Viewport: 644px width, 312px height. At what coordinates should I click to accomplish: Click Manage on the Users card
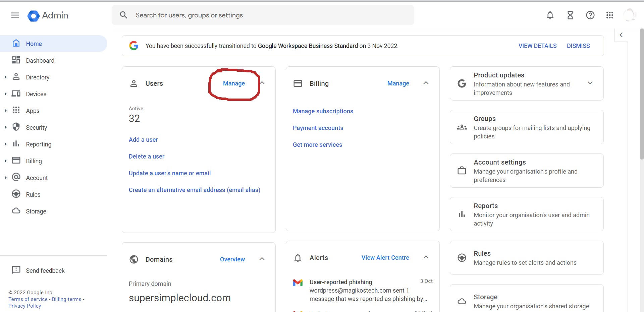(234, 83)
